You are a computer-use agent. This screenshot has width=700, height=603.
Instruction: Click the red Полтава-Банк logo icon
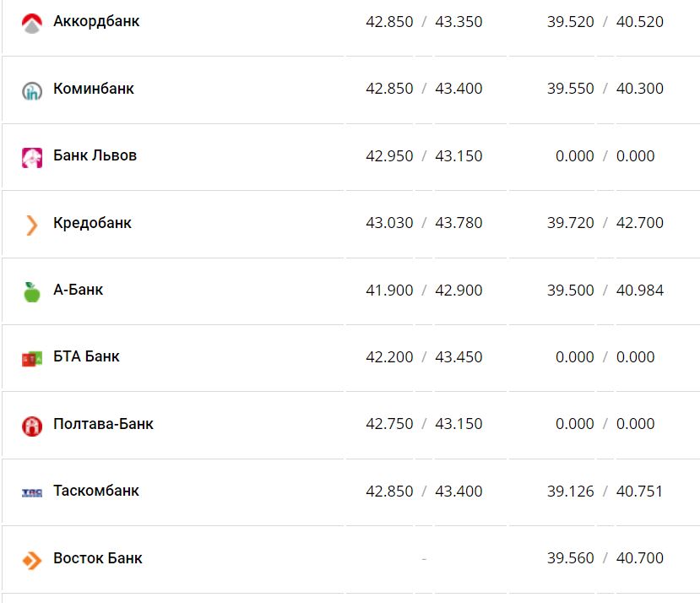point(32,426)
